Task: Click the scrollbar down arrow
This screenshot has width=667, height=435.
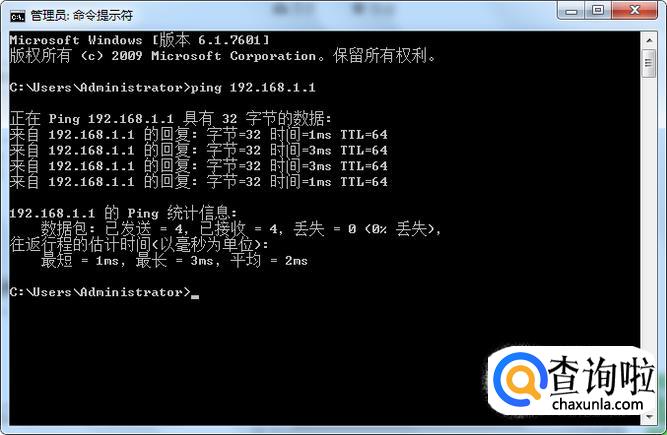Action: (x=649, y=417)
